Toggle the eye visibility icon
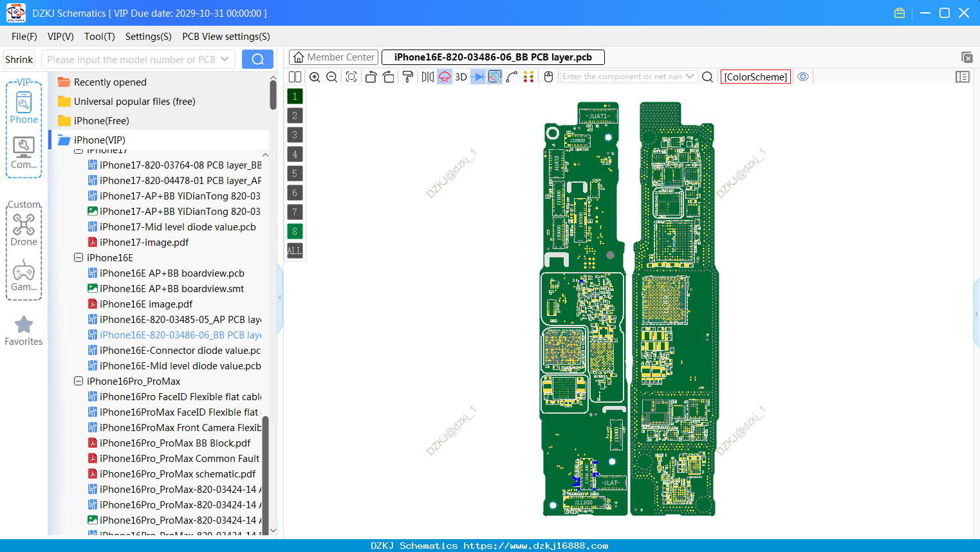The height and width of the screenshot is (552, 980). (803, 77)
